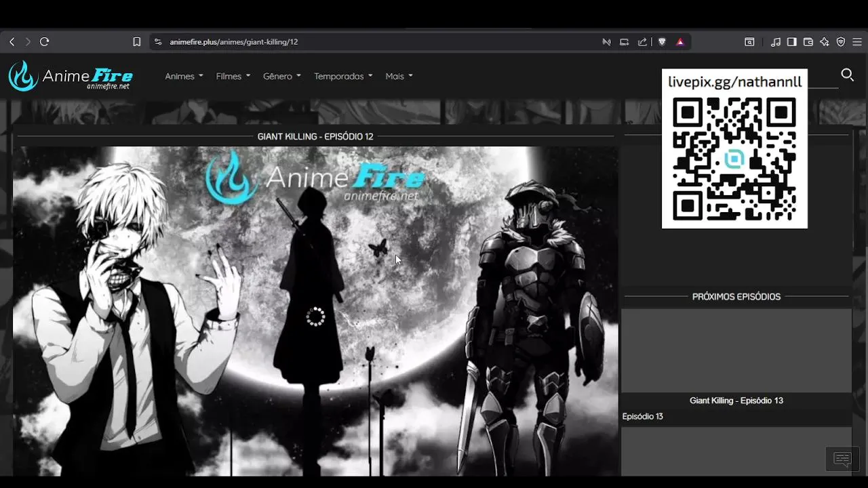The height and width of the screenshot is (488, 868).
Task: Open the Leo AI sparkle icon
Action: [825, 41]
